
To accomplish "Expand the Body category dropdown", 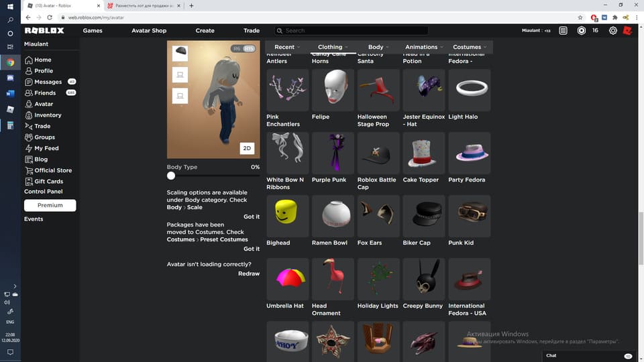I will pyautogui.click(x=378, y=48).
